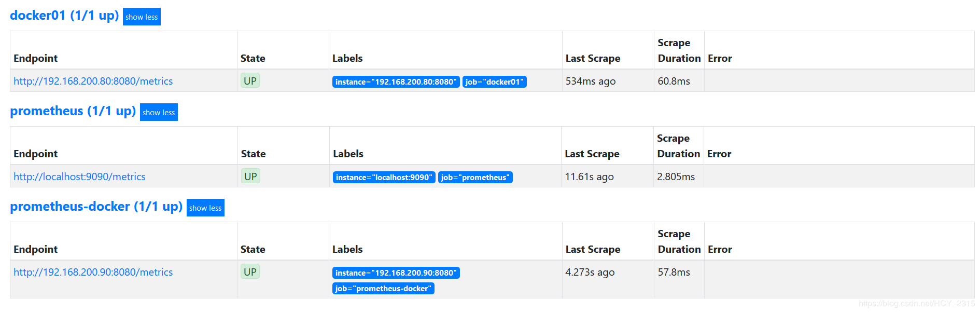Click show less next to prometheus (1/1 up)
The width and height of the screenshot is (980, 313).
pyautogui.click(x=159, y=112)
